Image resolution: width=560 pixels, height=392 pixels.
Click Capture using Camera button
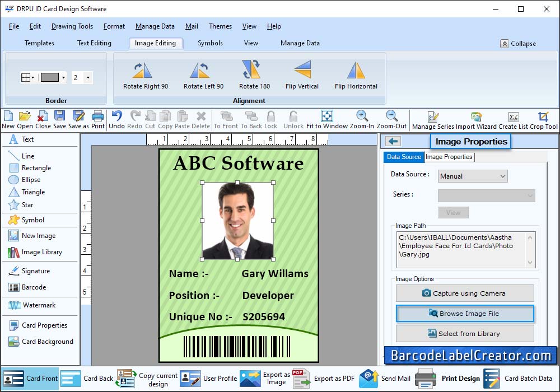[465, 293]
